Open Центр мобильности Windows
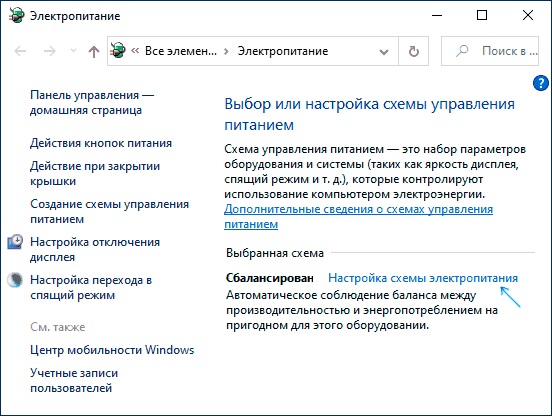The width and height of the screenshot is (552, 416). coord(112,350)
